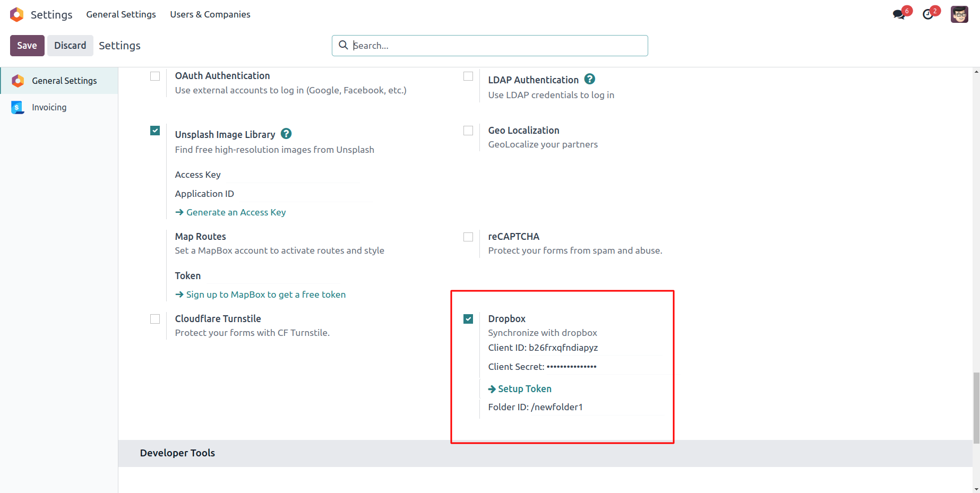Click the Discard button
The height and width of the screenshot is (493, 980).
pyautogui.click(x=70, y=46)
